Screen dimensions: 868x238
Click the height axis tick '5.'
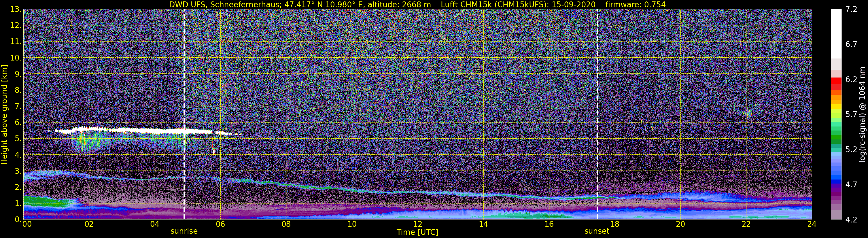point(18,139)
